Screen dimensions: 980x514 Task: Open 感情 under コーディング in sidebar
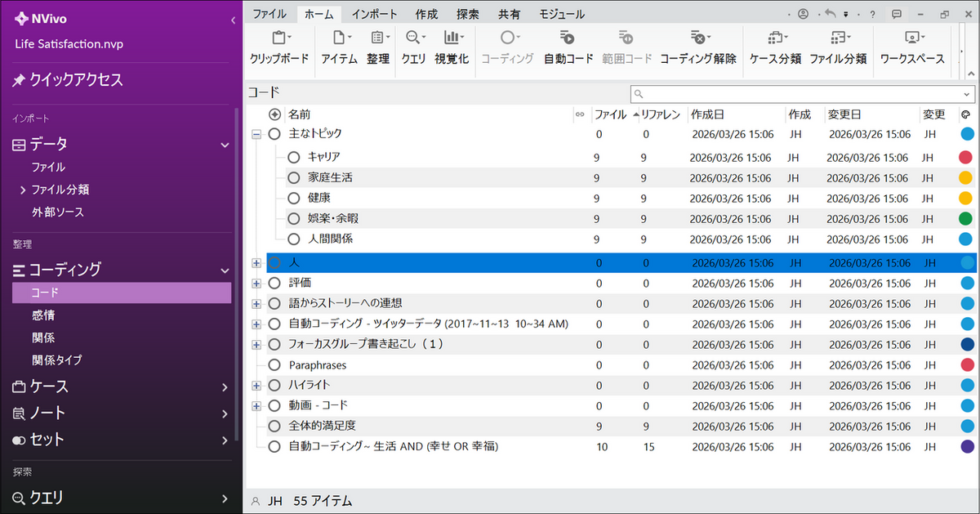44,315
